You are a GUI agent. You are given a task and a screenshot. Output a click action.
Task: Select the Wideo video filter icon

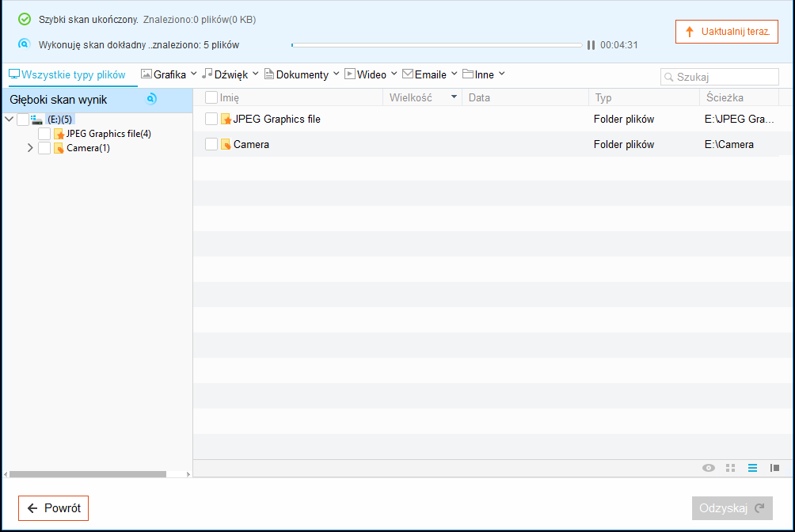coord(349,74)
